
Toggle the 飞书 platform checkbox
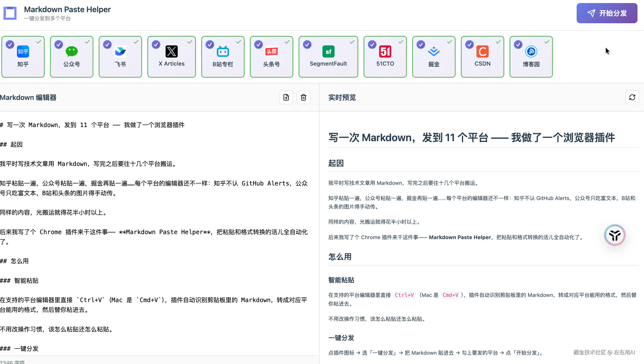[x=107, y=45]
